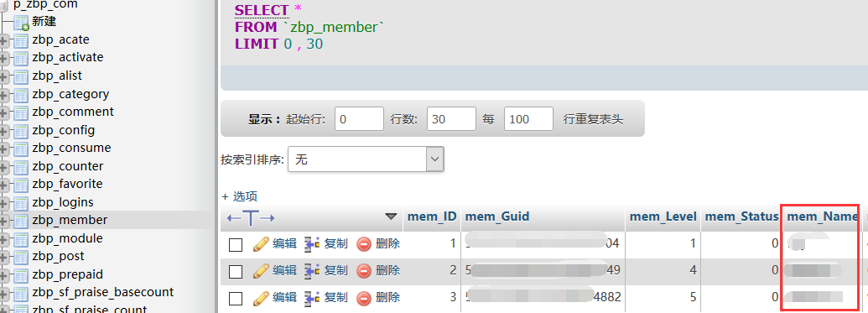Click the 新建 new table icon
The width and height of the screenshot is (868, 313).
pyautogui.click(x=21, y=23)
